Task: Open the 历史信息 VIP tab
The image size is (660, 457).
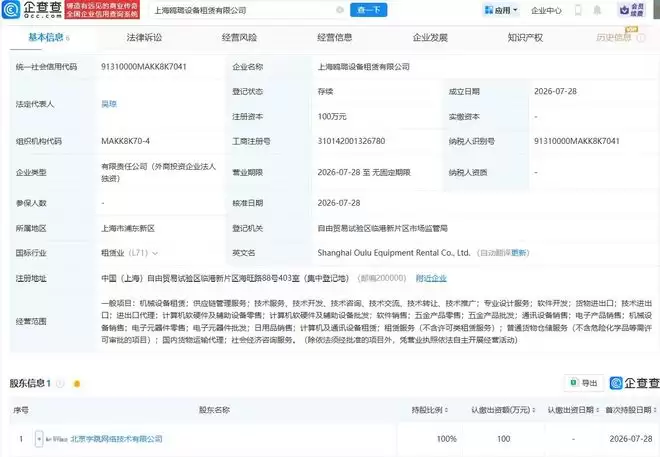Action: [614, 37]
